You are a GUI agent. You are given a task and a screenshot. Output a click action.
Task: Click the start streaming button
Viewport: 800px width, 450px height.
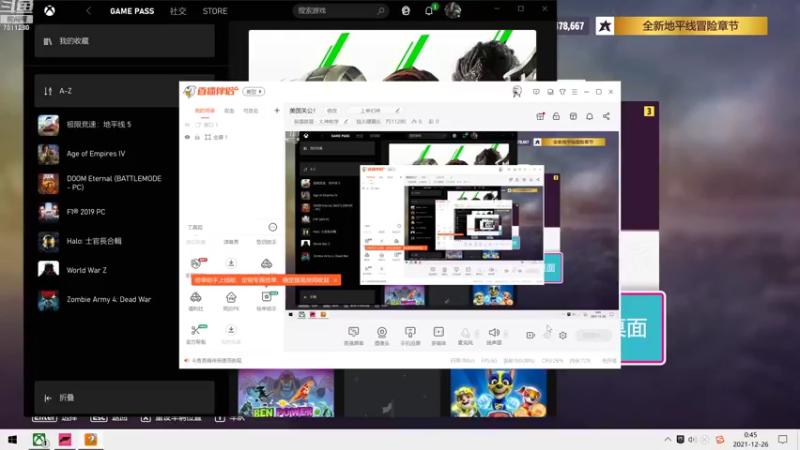click(x=594, y=335)
